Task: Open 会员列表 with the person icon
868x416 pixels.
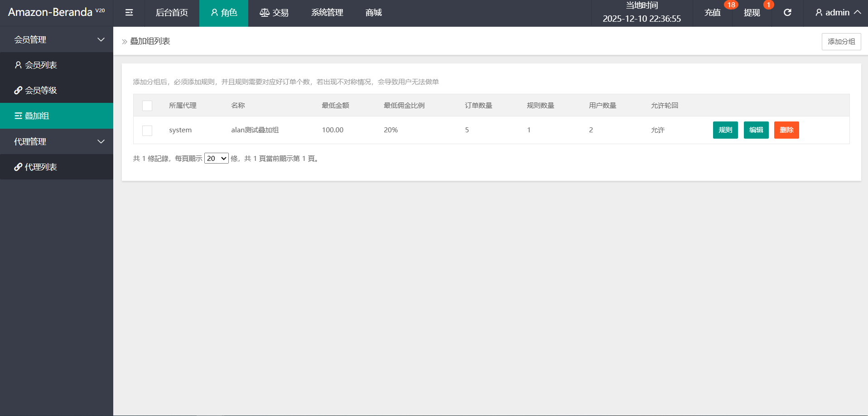Action: (x=36, y=65)
